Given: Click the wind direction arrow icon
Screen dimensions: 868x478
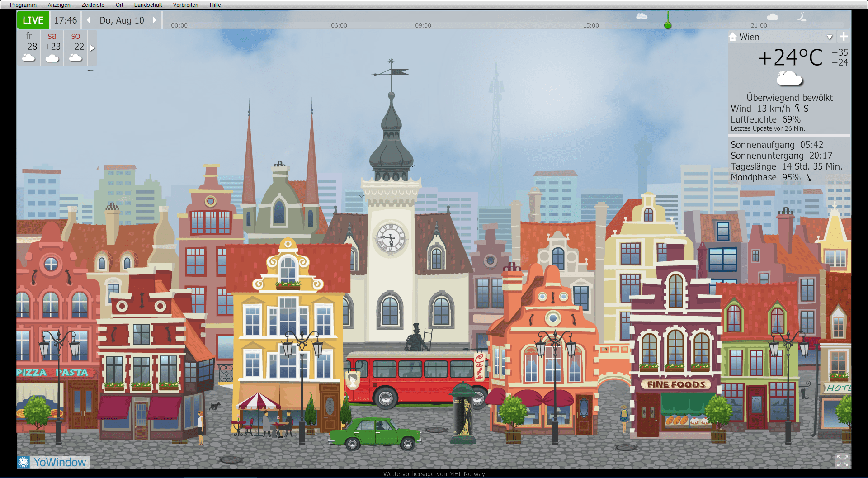Looking at the screenshot, I should pyautogui.click(x=797, y=108).
